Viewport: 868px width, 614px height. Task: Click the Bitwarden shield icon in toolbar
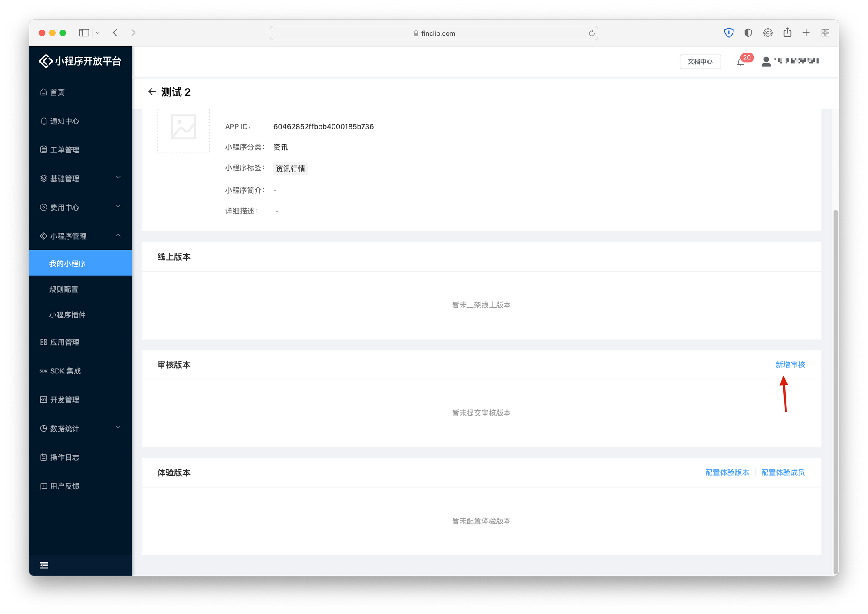(729, 33)
